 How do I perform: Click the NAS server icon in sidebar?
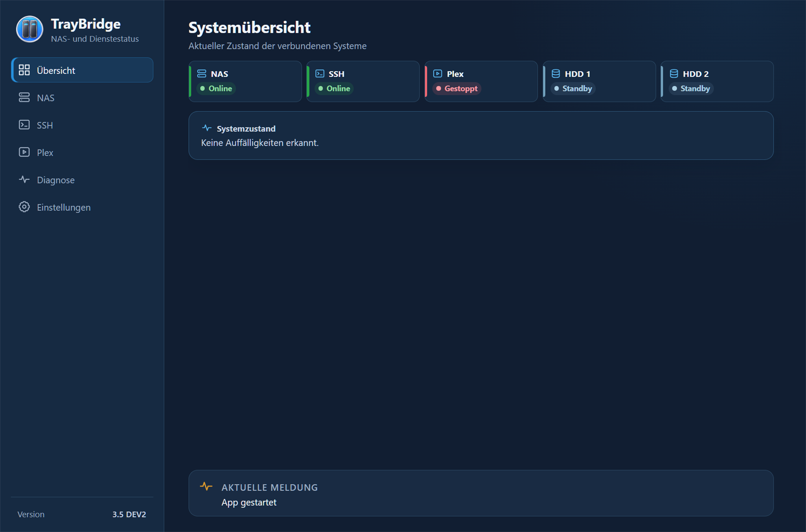pyautogui.click(x=24, y=98)
